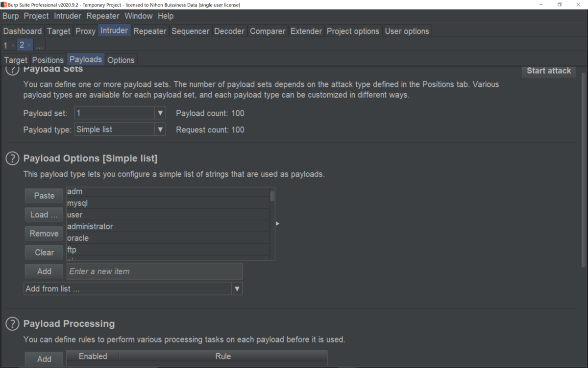Load a payload list file
Image resolution: width=588 pixels, height=368 pixels.
(x=44, y=214)
